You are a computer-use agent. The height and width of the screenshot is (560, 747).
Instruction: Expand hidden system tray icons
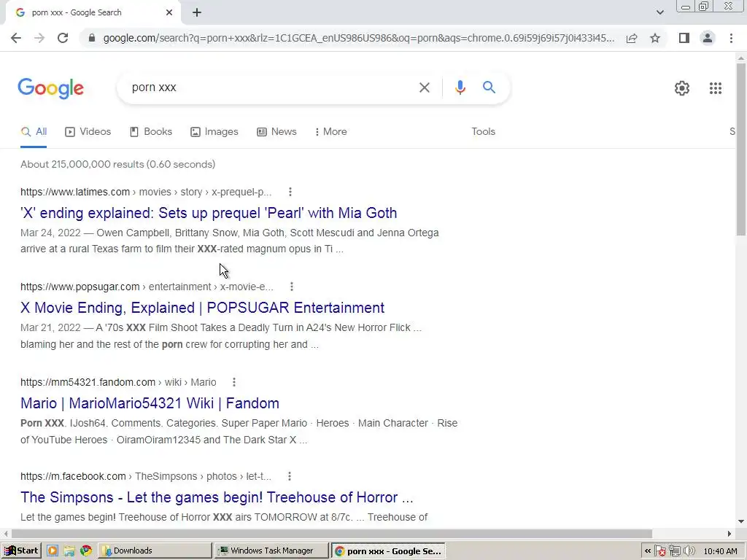coord(648,551)
